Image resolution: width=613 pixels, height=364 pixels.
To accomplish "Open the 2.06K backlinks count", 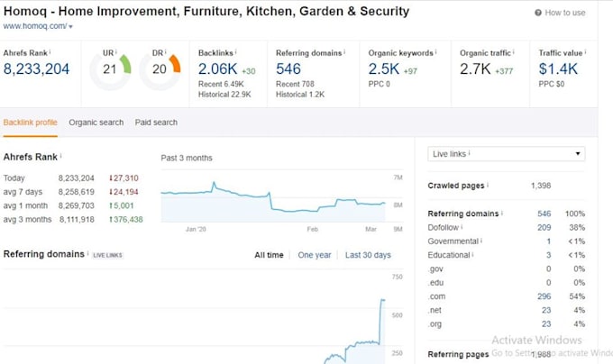I will pyautogui.click(x=217, y=69).
